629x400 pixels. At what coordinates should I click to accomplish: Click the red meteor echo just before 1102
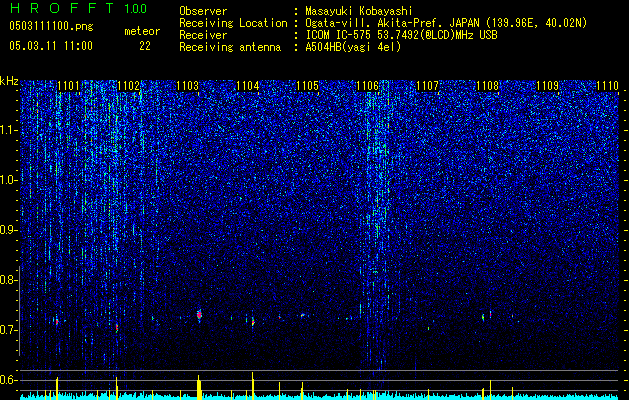tap(117, 327)
